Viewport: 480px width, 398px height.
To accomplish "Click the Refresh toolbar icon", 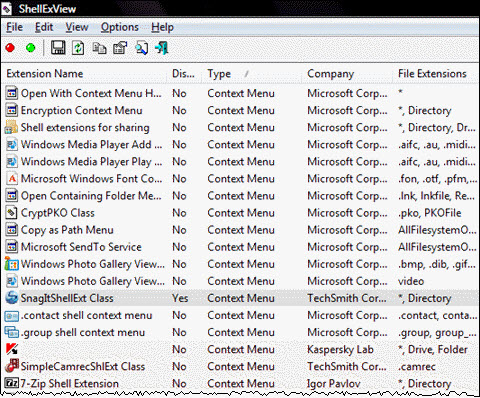I will click(78, 48).
